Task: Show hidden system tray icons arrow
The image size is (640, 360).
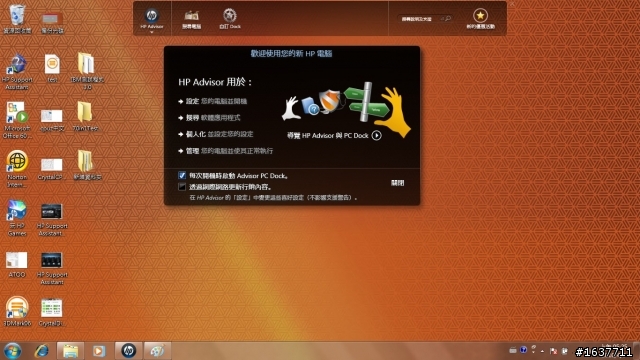Action: point(542,351)
